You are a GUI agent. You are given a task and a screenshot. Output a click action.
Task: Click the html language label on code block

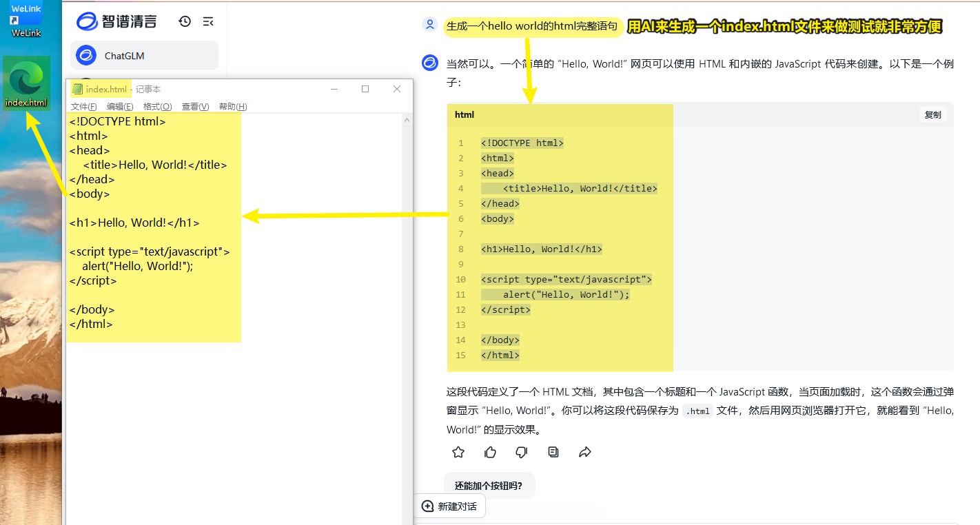465,115
